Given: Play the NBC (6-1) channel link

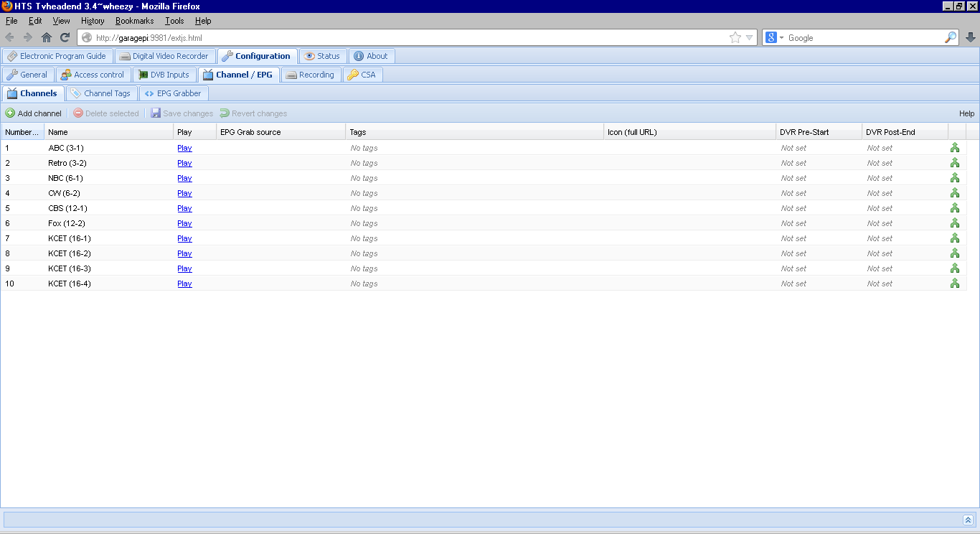Looking at the screenshot, I should (x=184, y=178).
